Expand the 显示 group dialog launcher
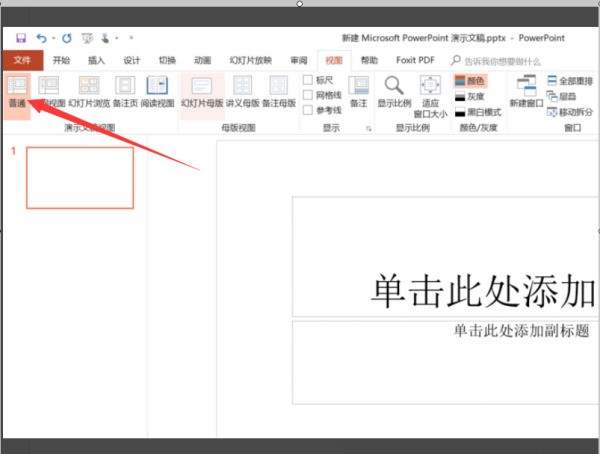 369,129
